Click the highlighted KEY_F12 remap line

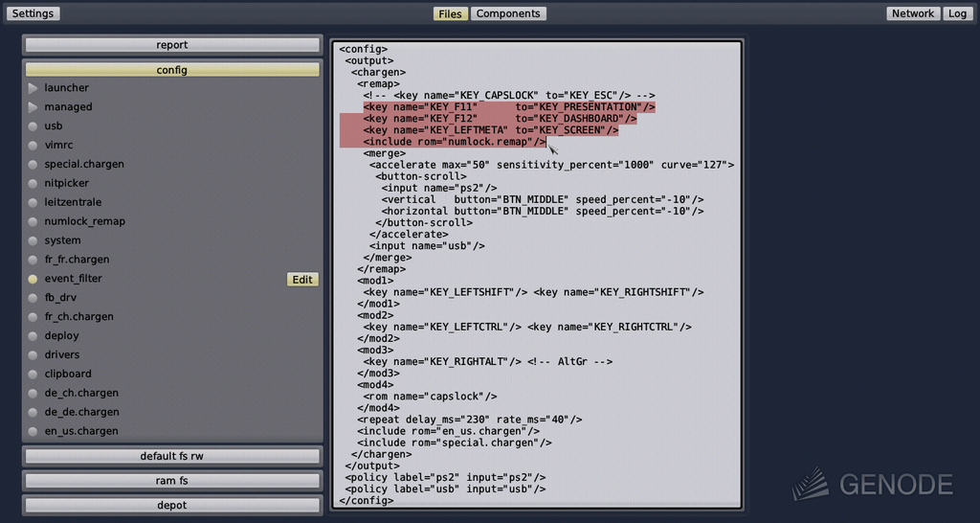pyautogui.click(x=500, y=119)
